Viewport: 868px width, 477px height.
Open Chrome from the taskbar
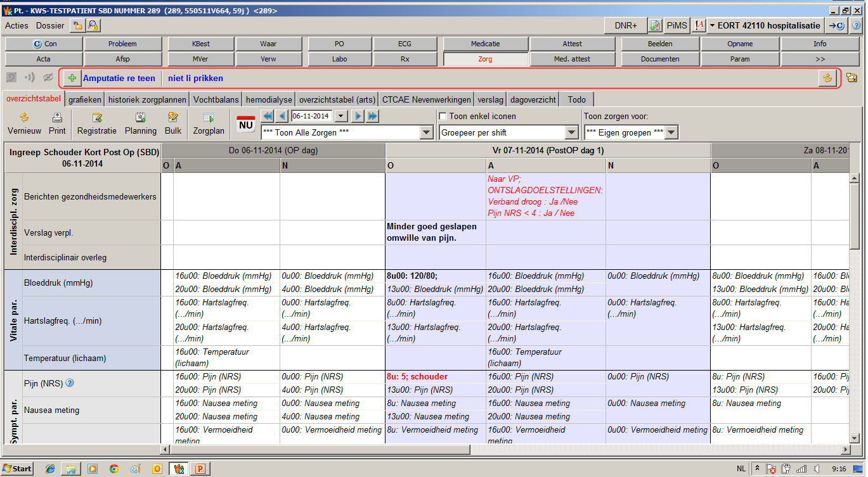coord(113,469)
